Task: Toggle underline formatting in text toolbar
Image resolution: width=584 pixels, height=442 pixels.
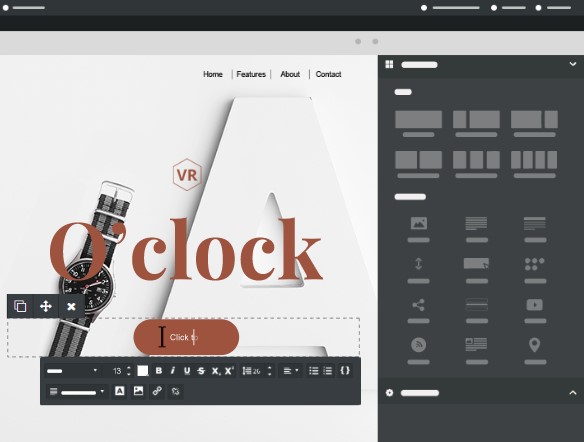Action: tap(187, 371)
